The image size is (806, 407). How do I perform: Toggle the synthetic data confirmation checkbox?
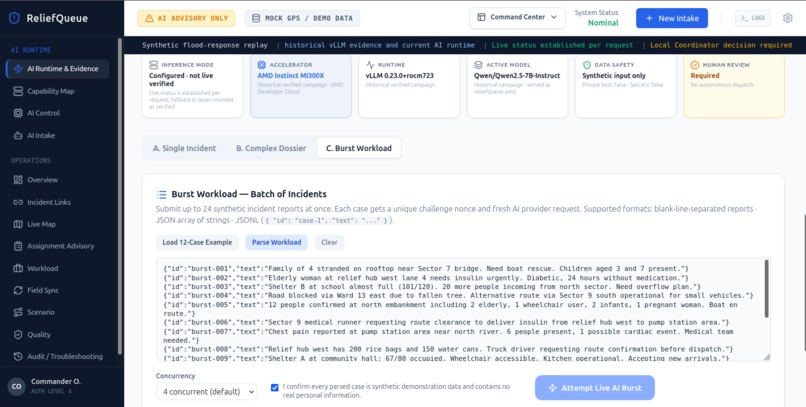click(274, 387)
